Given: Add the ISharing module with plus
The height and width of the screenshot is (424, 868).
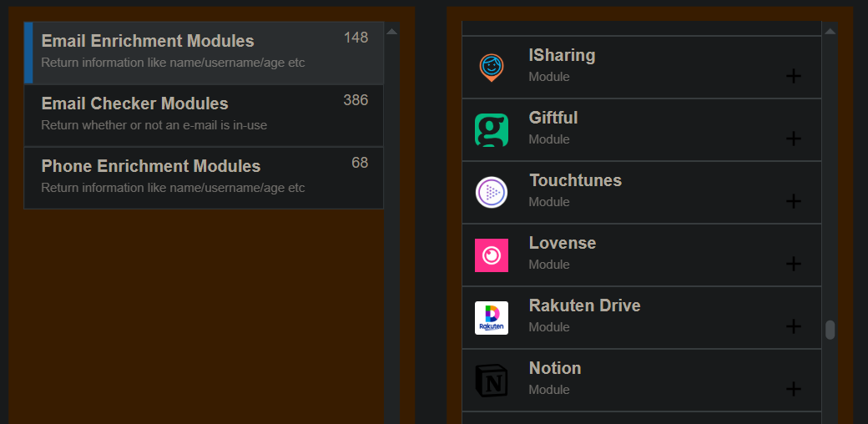Looking at the screenshot, I should [794, 76].
